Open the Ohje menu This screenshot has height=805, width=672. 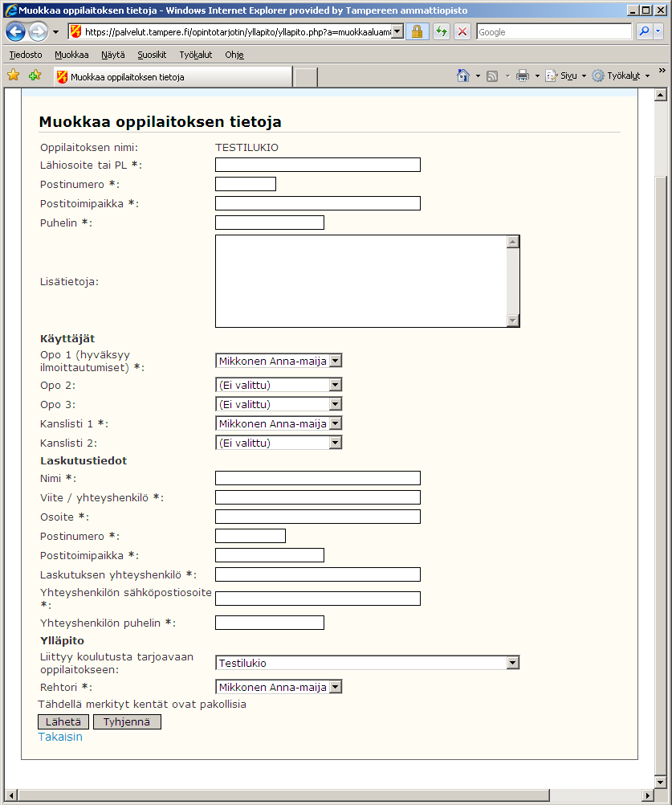click(234, 55)
